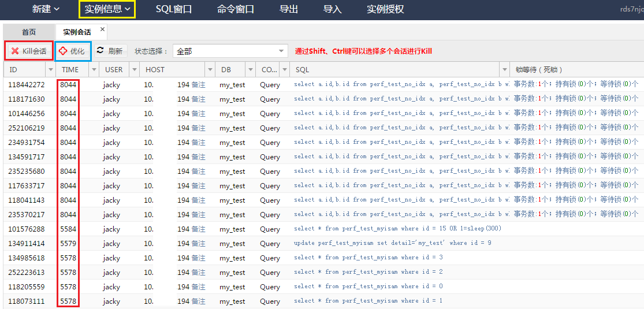Open the TIME column filter arrow
This screenshot has height=309, width=644.
click(94, 70)
